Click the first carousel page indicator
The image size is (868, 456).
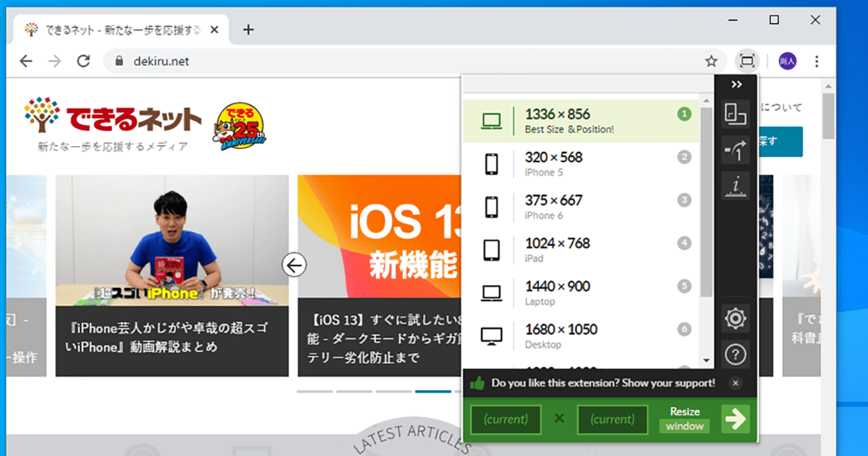(315, 392)
